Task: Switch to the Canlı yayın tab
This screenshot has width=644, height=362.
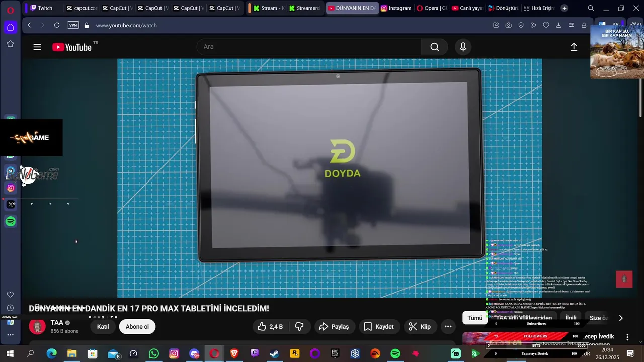Action: (467, 8)
